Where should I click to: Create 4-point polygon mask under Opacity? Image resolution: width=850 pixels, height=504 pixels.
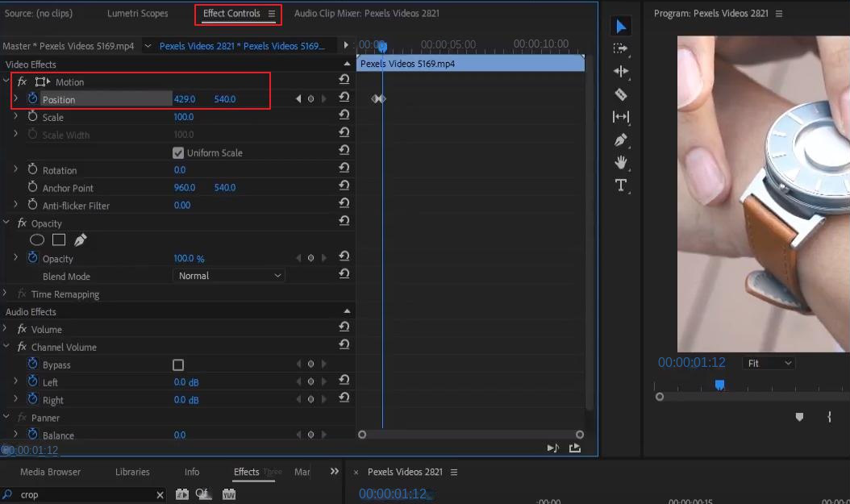click(59, 240)
